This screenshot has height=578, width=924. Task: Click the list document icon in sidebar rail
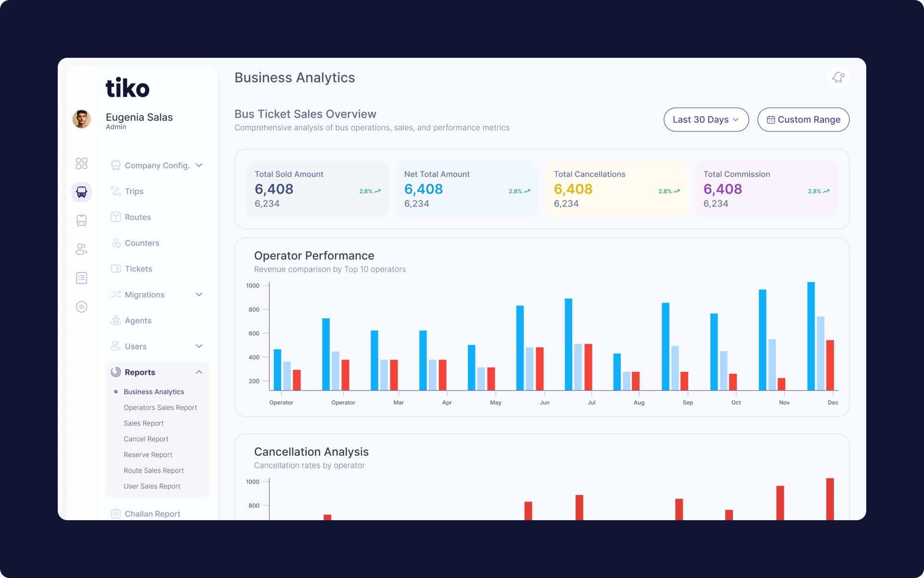coord(81,278)
